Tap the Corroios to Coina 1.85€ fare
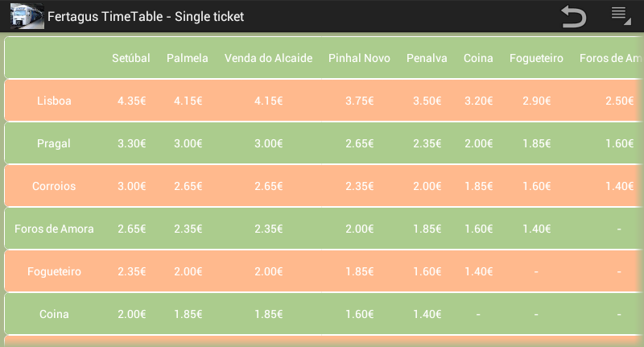The height and width of the screenshot is (347, 644). click(478, 186)
